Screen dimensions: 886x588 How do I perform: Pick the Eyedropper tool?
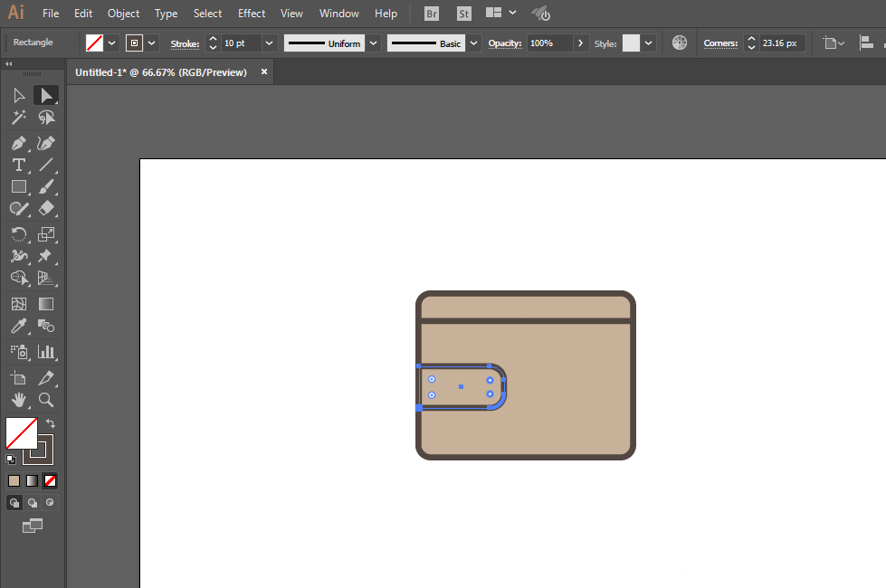(18, 327)
